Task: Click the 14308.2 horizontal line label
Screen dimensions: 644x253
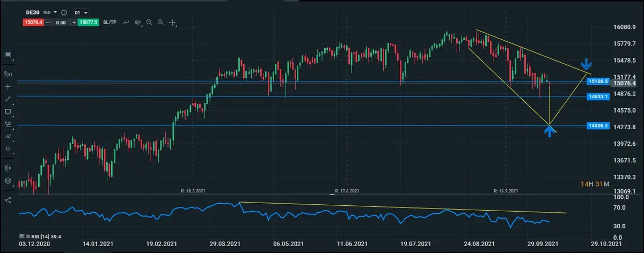Action: click(597, 125)
